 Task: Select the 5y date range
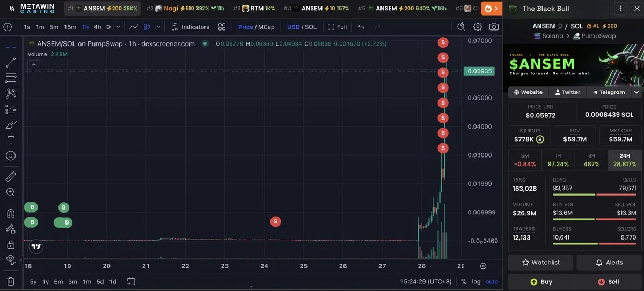(33, 281)
